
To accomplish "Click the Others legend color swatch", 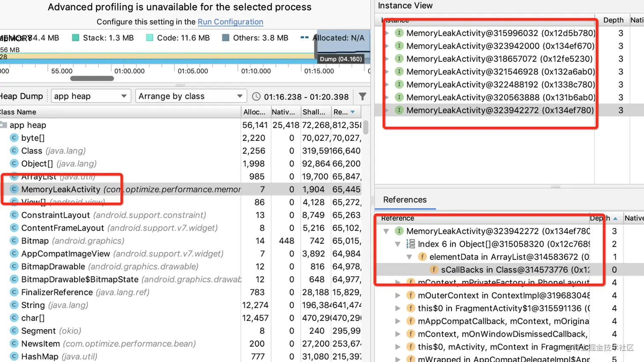I will [x=226, y=38].
